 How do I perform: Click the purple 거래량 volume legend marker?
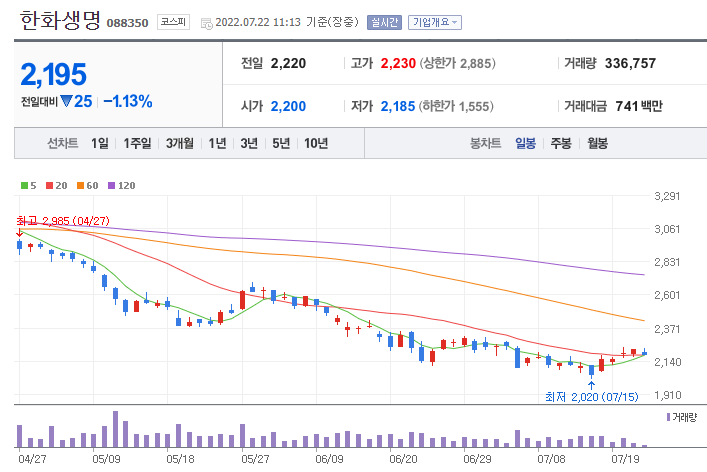tap(668, 417)
